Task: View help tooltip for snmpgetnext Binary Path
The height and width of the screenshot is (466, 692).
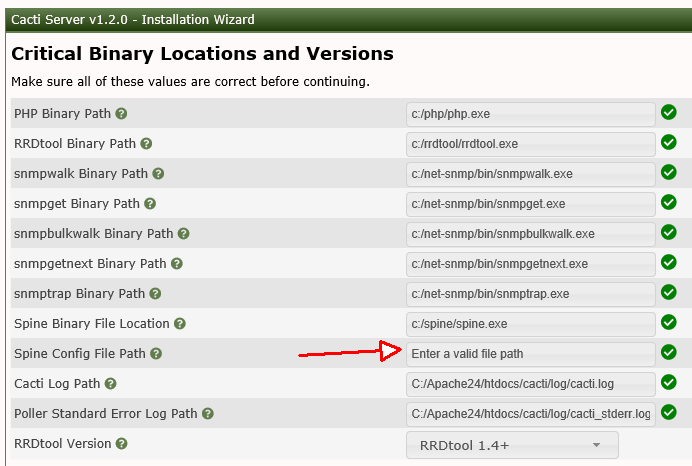Action: [x=177, y=264]
